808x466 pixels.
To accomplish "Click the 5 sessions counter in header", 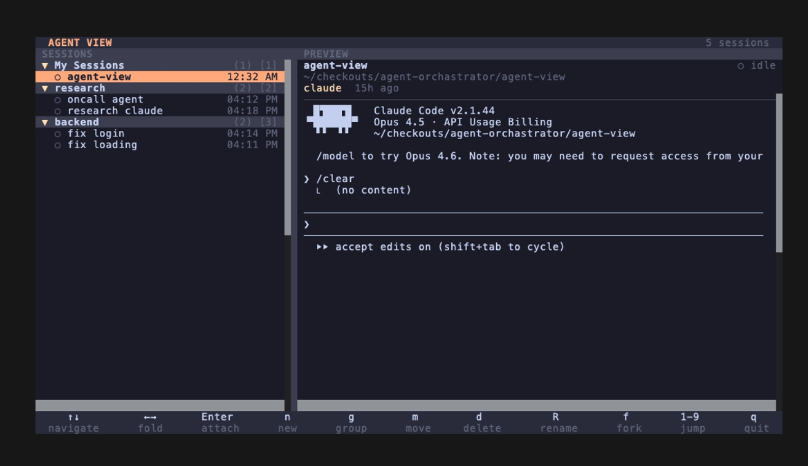I will tap(737, 43).
